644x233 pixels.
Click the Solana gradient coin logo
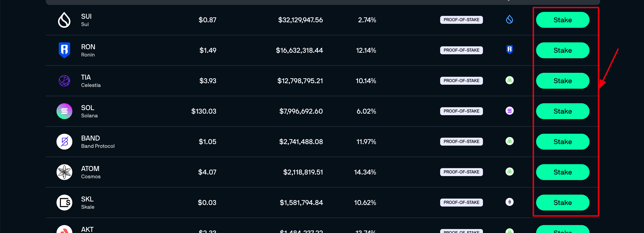(x=64, y=111)
